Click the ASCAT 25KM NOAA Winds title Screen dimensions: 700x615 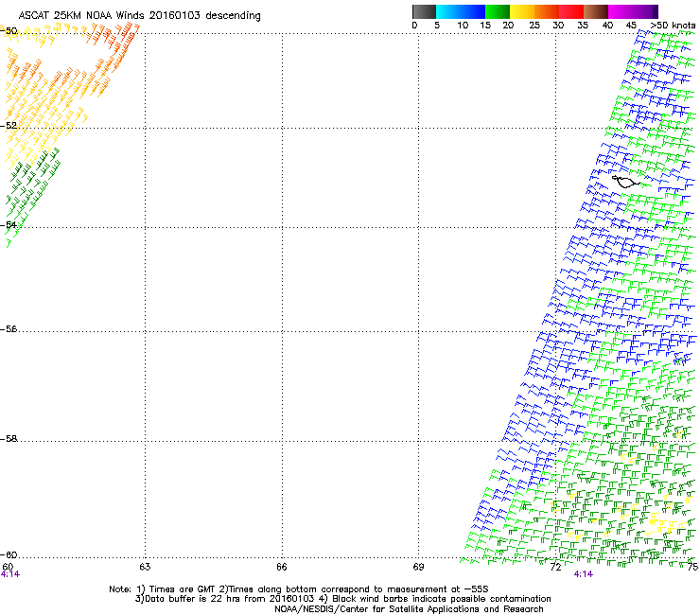(139, 15)
